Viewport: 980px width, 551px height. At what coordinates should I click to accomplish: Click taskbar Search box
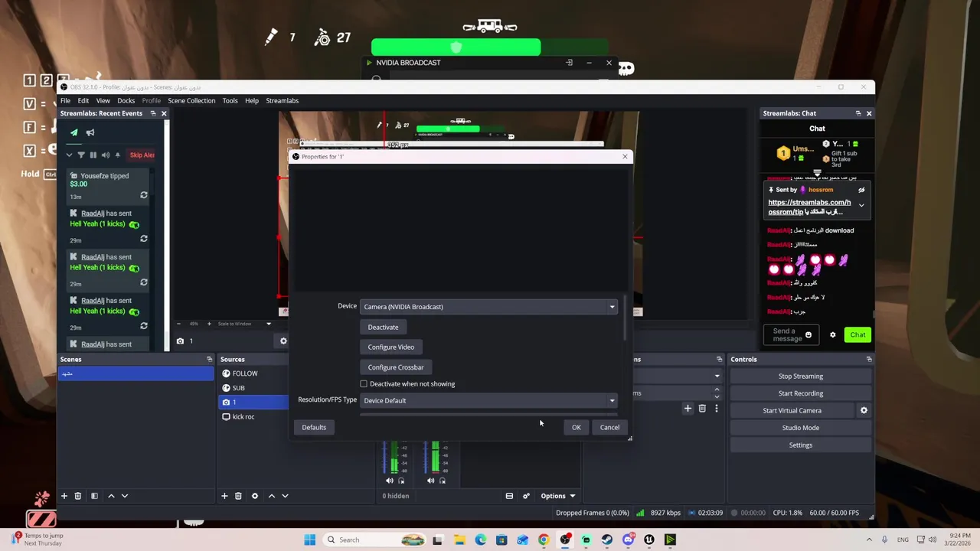pos(375,540)
